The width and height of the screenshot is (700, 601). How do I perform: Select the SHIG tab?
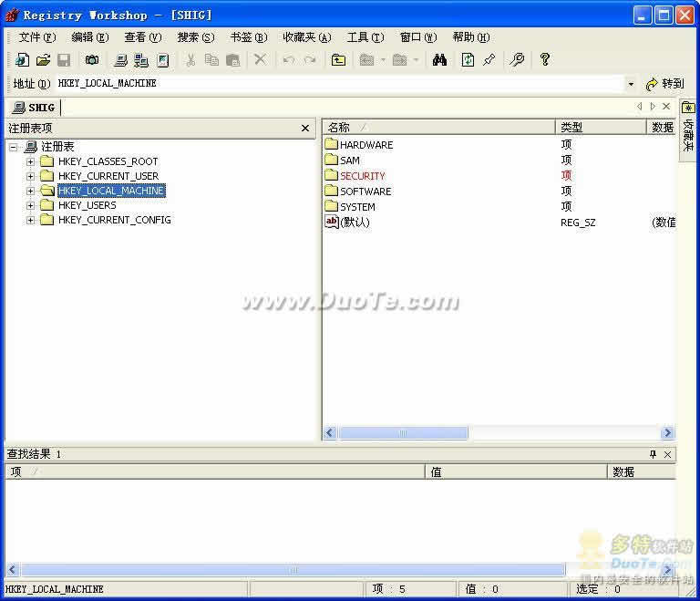click(34, 108)
